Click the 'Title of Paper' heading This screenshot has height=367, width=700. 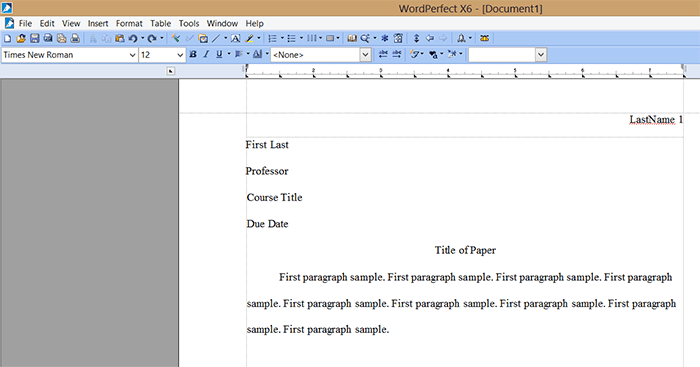pos(465,250)
